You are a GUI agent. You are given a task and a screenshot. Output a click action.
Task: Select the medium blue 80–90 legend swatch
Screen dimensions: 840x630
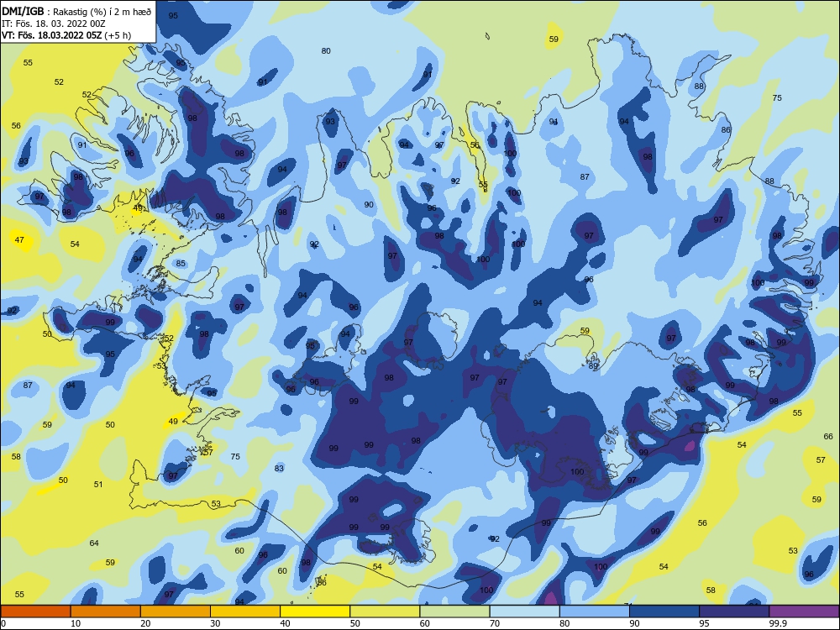(595, 612)
